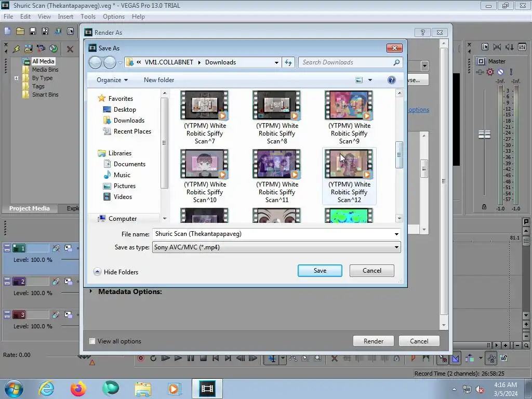The height and width of the screenshot is (399, 532).
Task: Click the Pause transport button
Action: tap(191, 358)
